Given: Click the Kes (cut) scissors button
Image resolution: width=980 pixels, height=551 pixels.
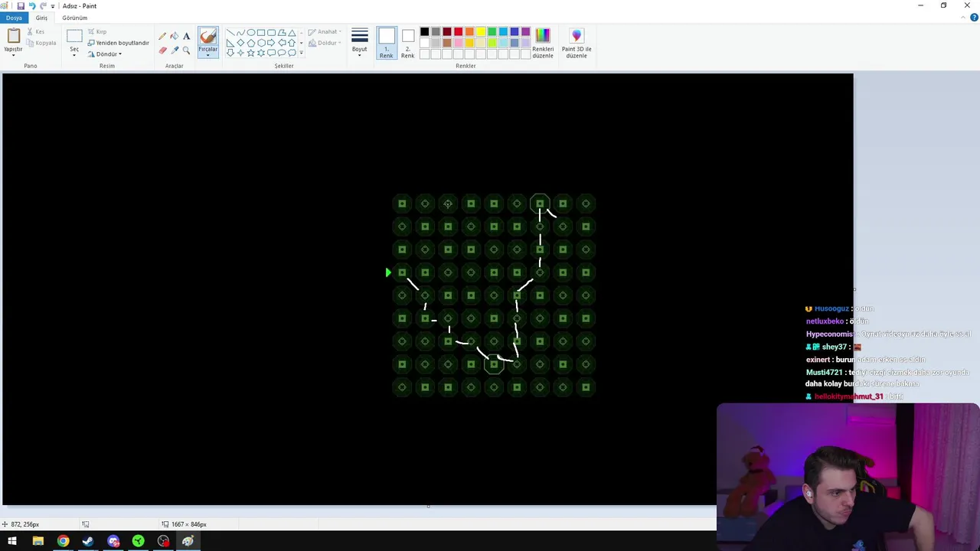Looking at the screenshot, I should pos(35,32).
